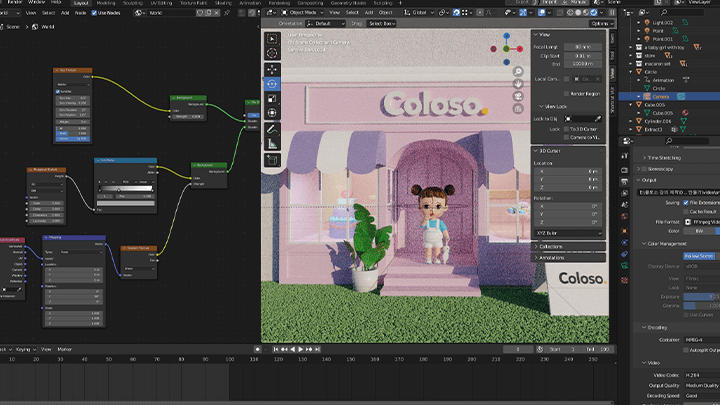
Task: Select the Rotate tool
Action: (x=272, y=84)
